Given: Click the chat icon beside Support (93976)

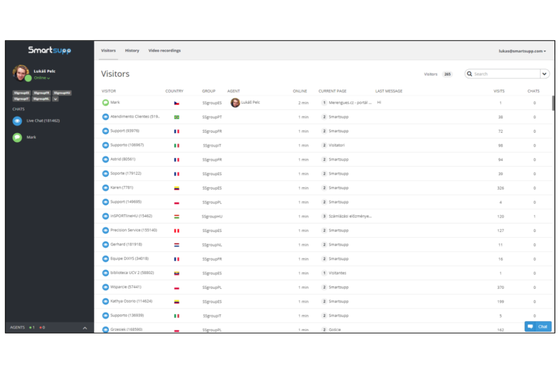Looking at the screenshot, I should (105, 131).
